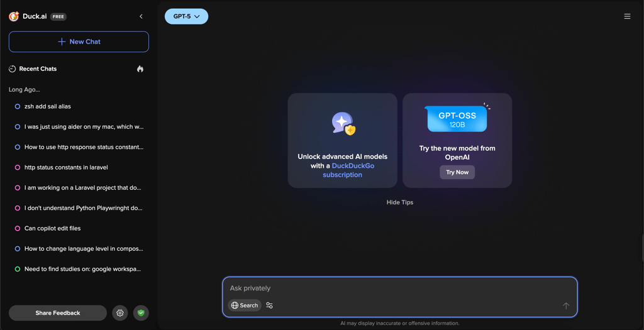Click the 'Long Ago...' section label
644x330 pixels.
click(25, 89)
